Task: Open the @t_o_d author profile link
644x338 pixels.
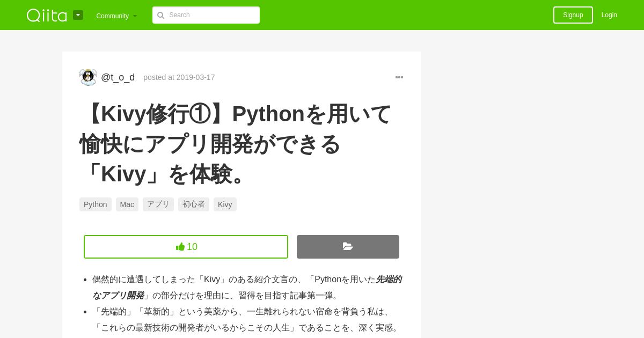Action: 118,77
